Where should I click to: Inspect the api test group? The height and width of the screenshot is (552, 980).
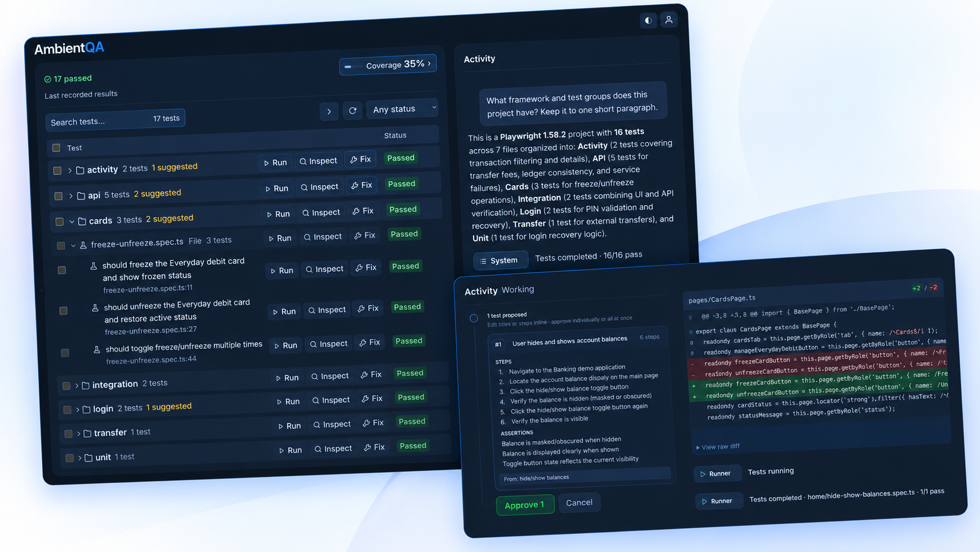click(319, 187)
